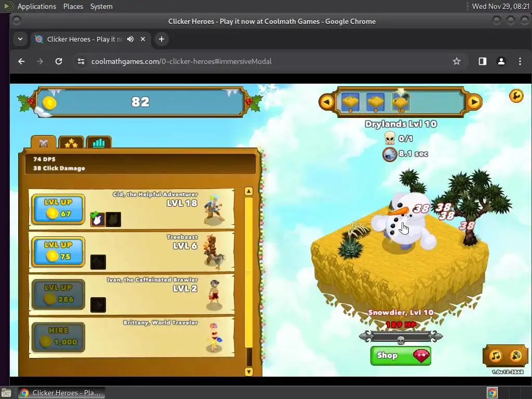Image resolution: width=532 pixels, height=399 pixels.
Task: Go to next zone with right arrow
Action: click(x=474, y=102)
